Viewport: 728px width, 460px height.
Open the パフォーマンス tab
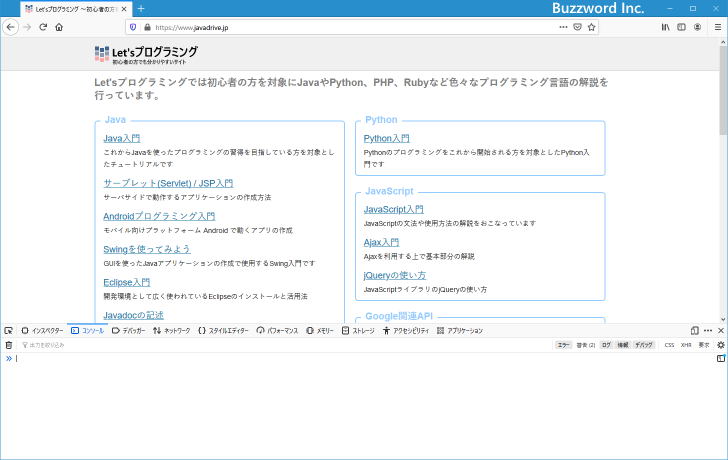(277, 330)
